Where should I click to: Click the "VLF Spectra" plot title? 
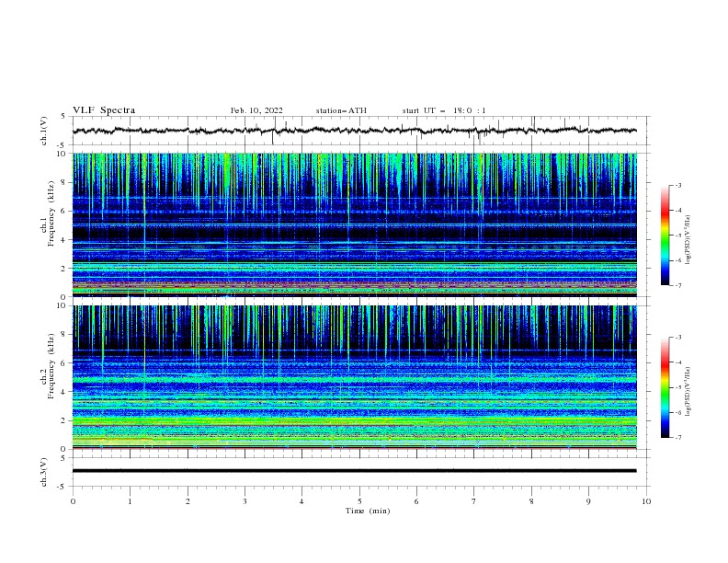click(104, 110)
